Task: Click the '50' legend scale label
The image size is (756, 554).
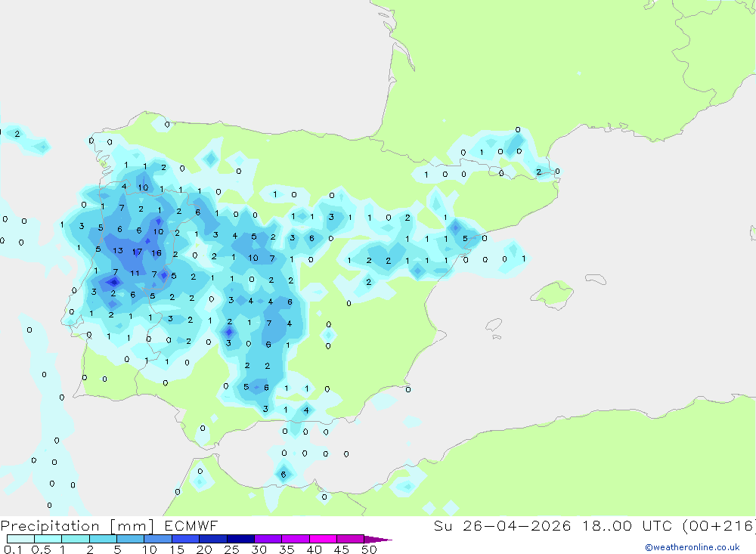Action: click(x=369, y=549)
